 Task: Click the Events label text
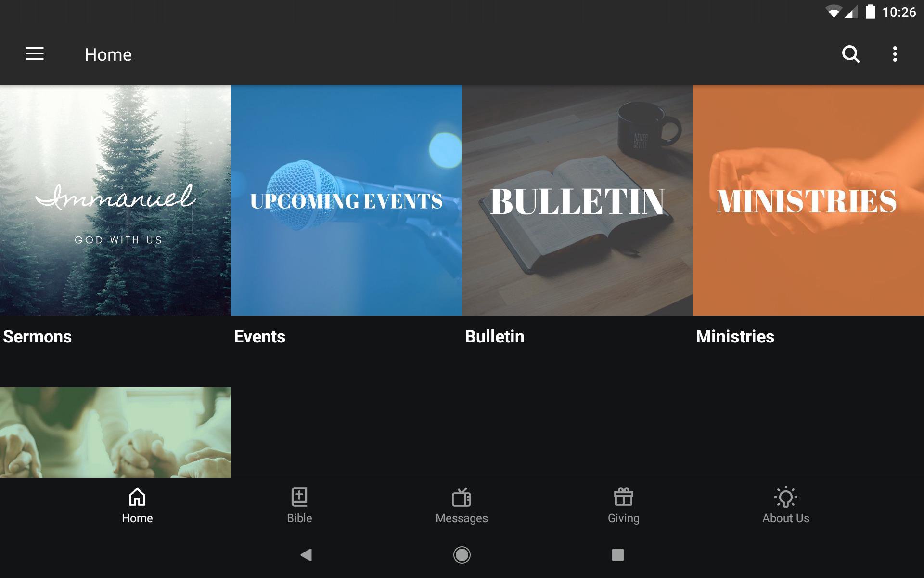coord(260,337)
